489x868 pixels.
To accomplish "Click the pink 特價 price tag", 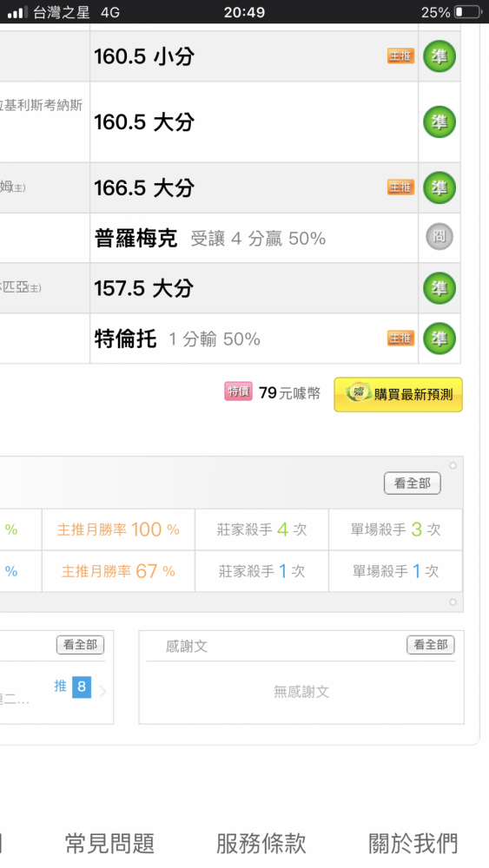I will point(238,391).
